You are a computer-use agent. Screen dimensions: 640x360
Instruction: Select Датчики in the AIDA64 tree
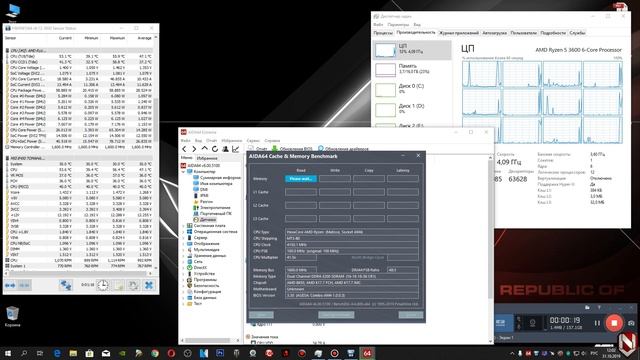207,220
